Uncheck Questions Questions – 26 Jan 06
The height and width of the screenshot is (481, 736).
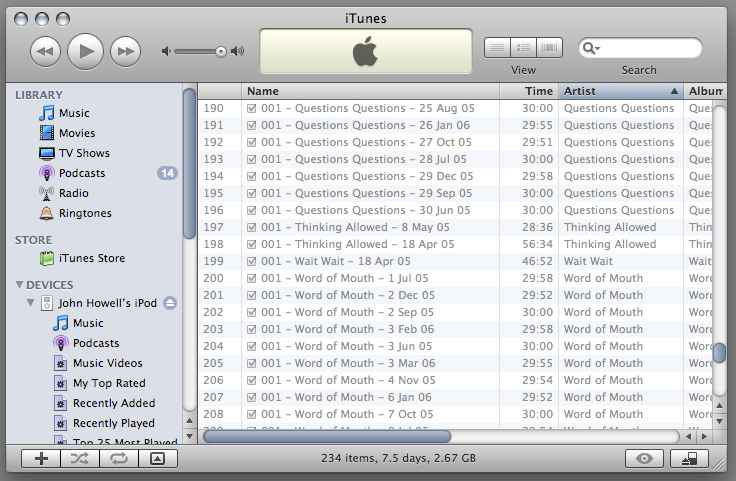pos(252,125)
